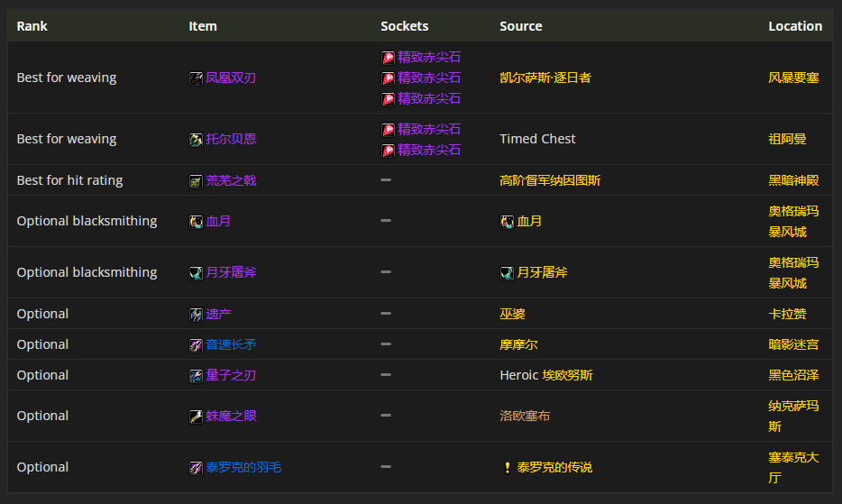Open the 凯尔萨斯·逐日者 source link
This screenshot has width=842, height=504.
(x=545, y=78)
